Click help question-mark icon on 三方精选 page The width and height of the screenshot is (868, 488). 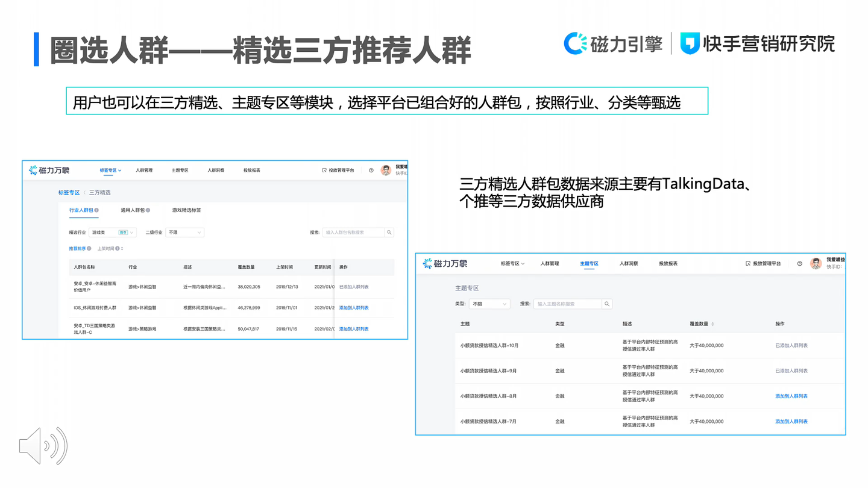coord(371,170)
